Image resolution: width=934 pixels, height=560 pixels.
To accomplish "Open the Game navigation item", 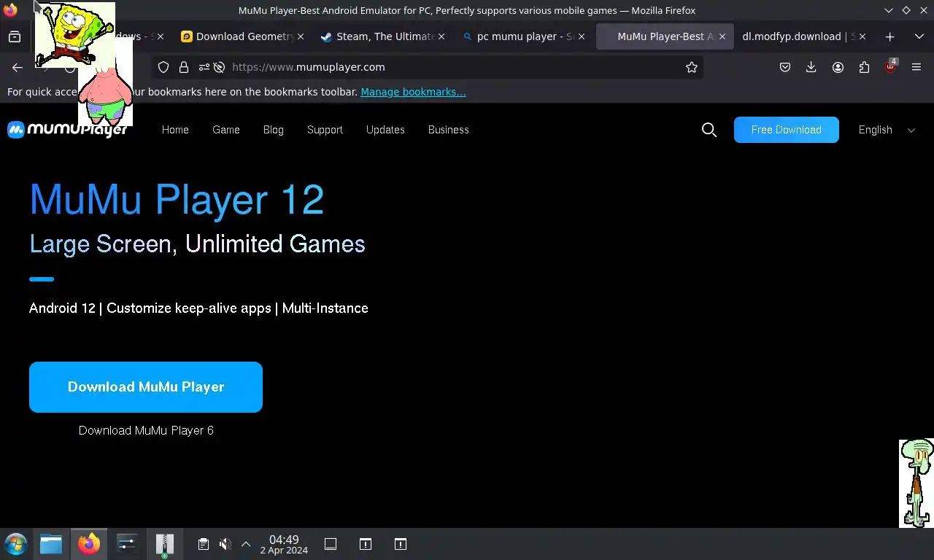I will pyautogui.click(x=226, y=130).
